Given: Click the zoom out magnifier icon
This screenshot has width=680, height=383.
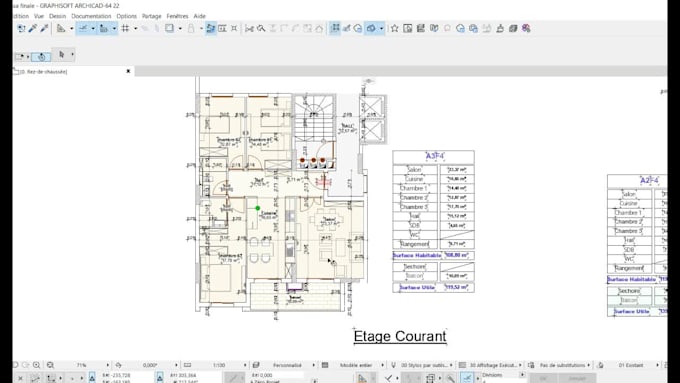Looking at the screenshot, I should 50,365.
